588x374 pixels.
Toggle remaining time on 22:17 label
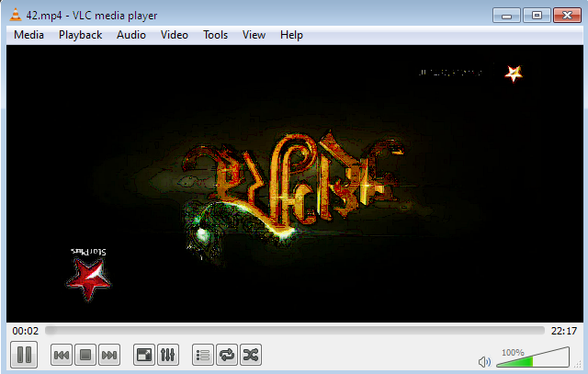(563, 331)
